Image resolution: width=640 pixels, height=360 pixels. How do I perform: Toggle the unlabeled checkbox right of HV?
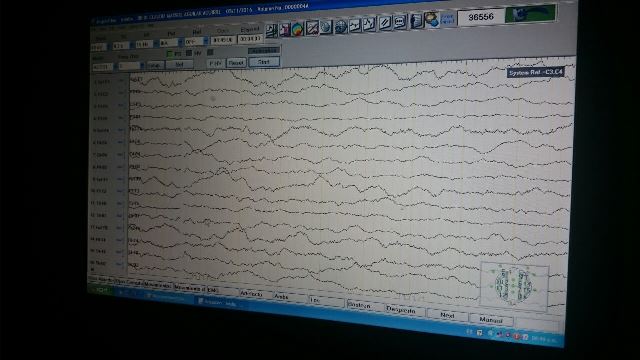(210, 52)
